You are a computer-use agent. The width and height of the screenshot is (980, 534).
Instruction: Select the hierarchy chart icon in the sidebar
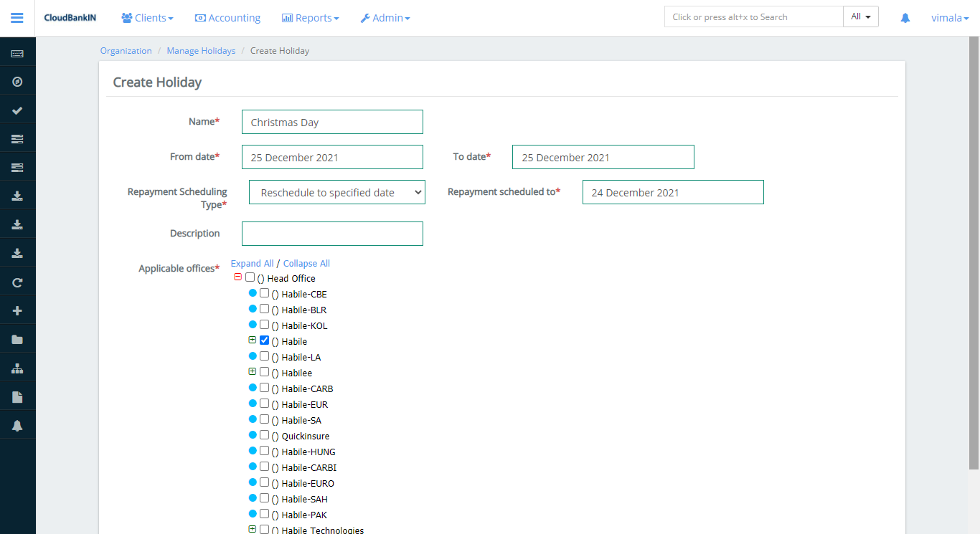tap(17, 367)
